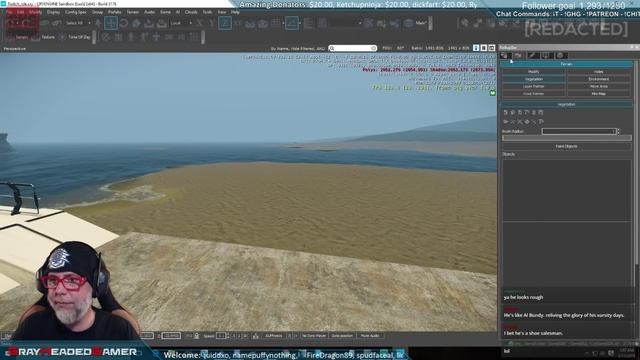640x360 pixels.
Task: Toggle the Y axis constraint
Action: (x=212, y=23)
